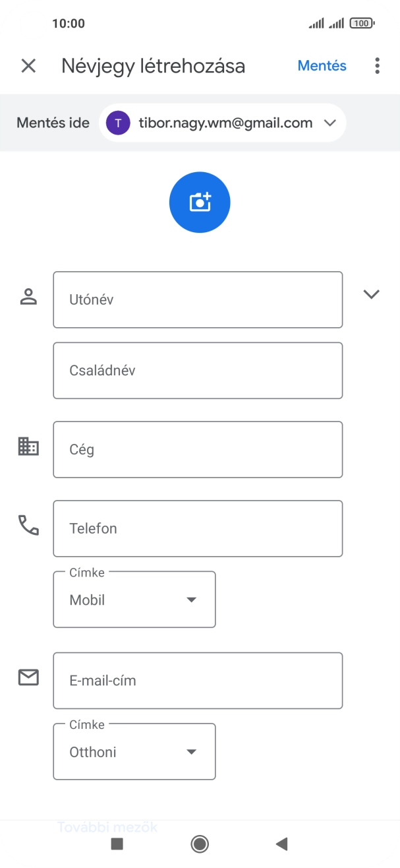This screenshot has width=400, height=868.
Task: Click the Utónév input field
Action: [x=198, y=299]
